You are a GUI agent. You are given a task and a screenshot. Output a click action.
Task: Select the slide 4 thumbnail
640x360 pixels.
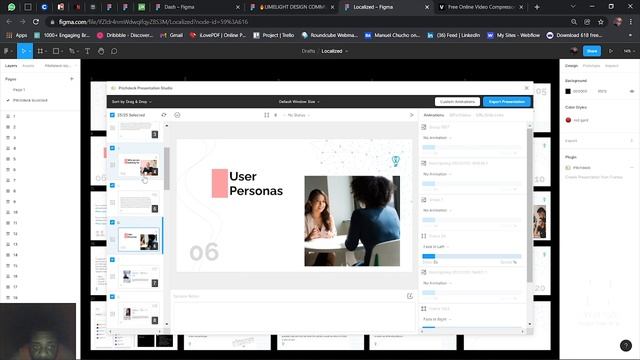point(138,165)
